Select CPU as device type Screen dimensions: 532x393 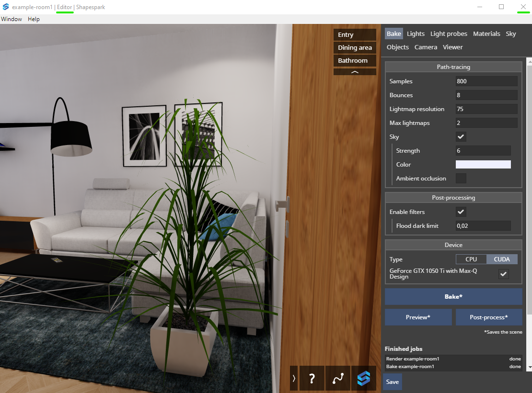(471, 259)
